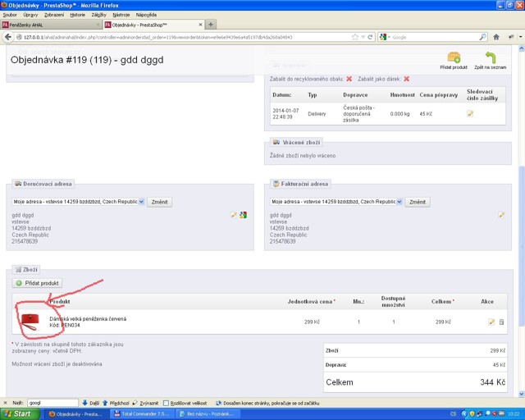Bookmark page with the star icon
Image resolution: width=525 pixels, height=420 pixels.
click(x=355, y=37)
